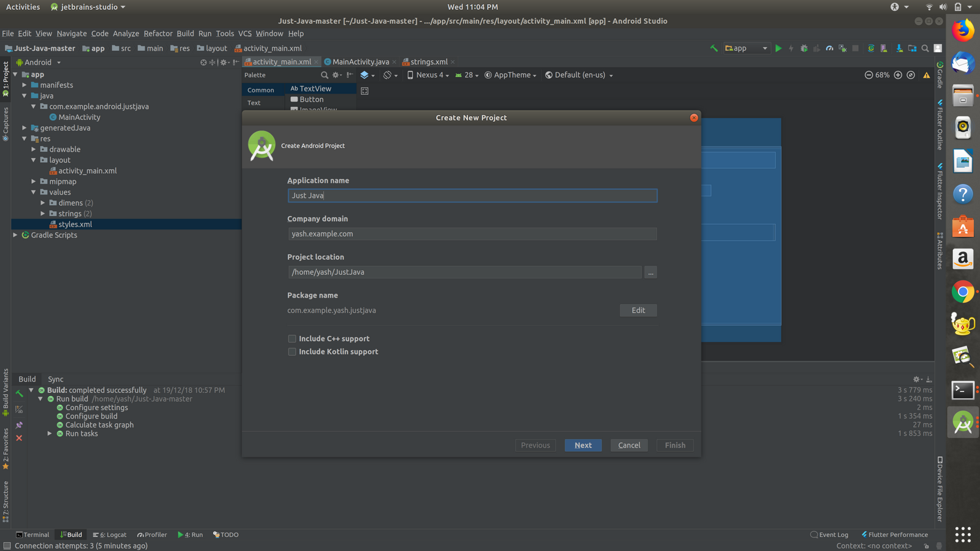980x551 pixels.
Task: Click the green Run app button
Action: click(778, 48)
